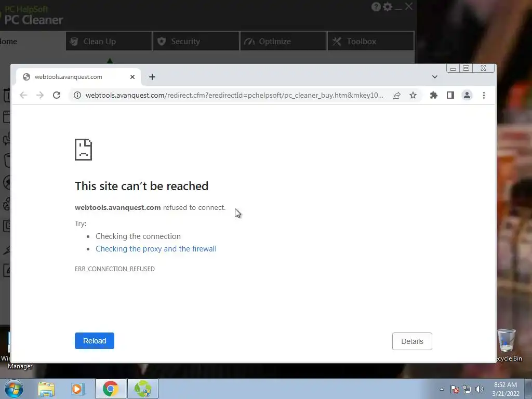Open PC Cleaner settings gear icon
This screenshot has height=399, width=532.
(x=388, y=7)
